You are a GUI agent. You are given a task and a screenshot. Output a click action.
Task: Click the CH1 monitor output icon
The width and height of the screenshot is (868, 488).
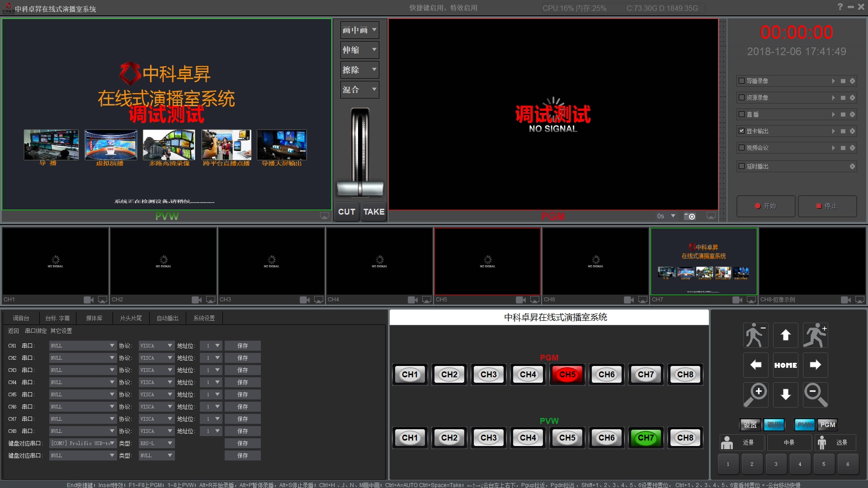coord(103,300)
